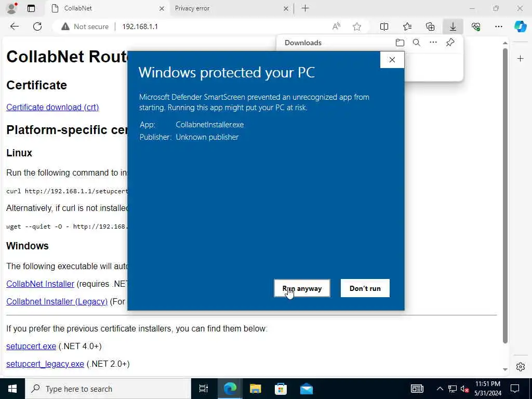This screenshot has height=399, width=532.
Task: Open File Explorer from taskbar
Action: tap(255, 389)
